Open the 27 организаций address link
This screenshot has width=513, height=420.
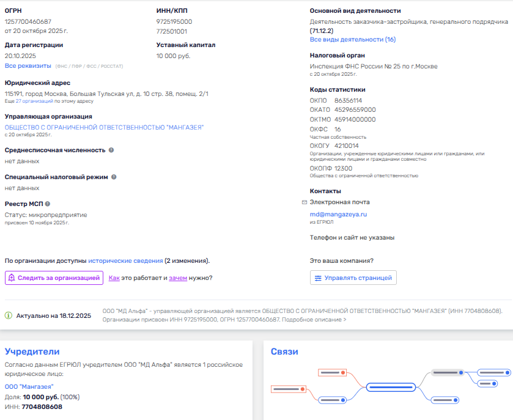point(34,101)
